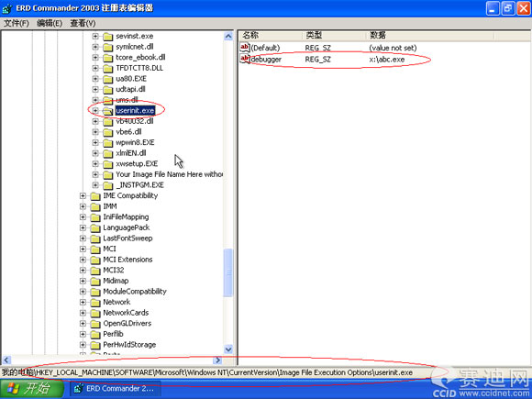The width and height of the screenshot is (532, 399).
Task: Click the 开始 Start button
Action: (x=32, y=389)
